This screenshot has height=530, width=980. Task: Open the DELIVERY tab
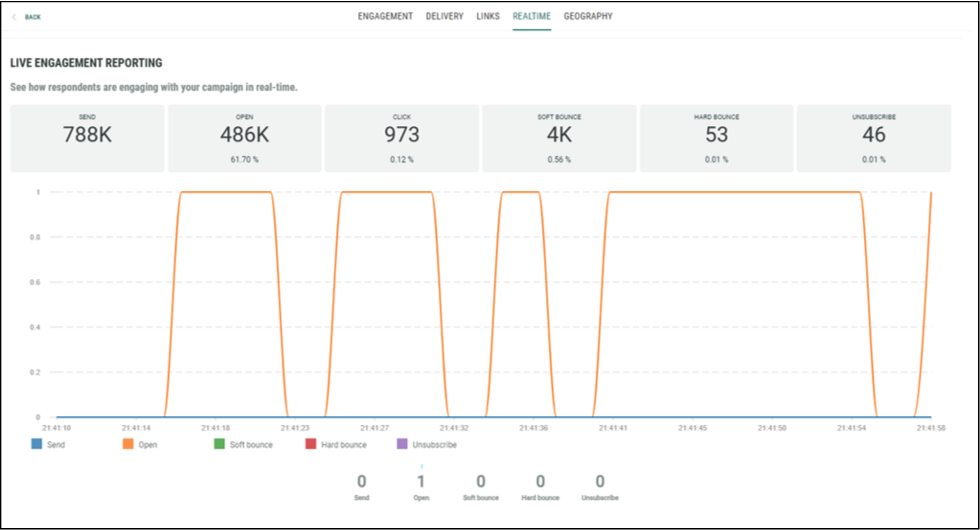(x=444, y=16)
